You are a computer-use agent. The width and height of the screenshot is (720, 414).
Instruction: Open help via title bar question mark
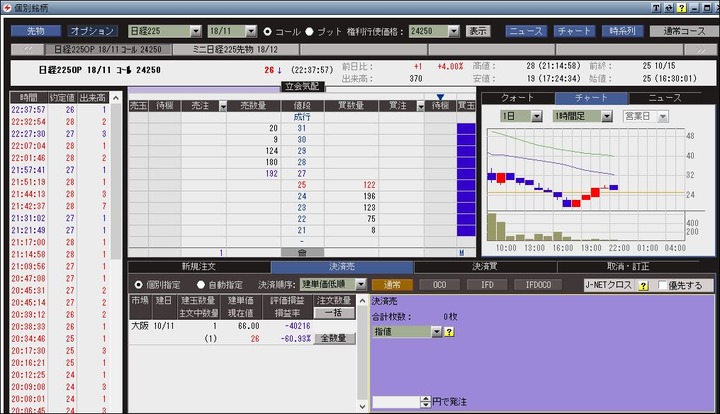click(x=681, y=8)
